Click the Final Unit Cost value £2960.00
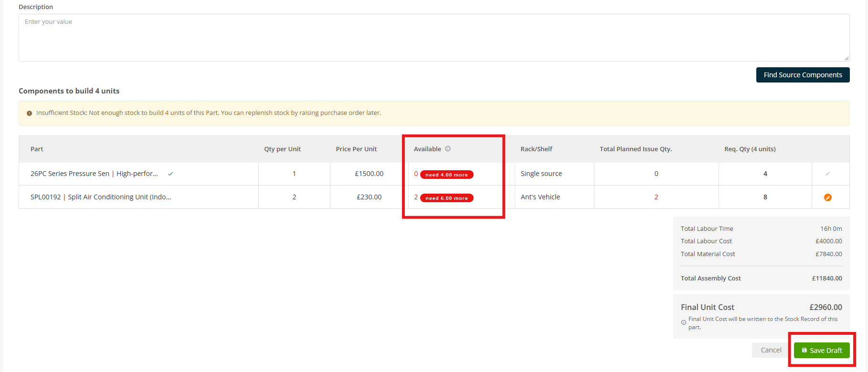 click(x=826, y=307)
